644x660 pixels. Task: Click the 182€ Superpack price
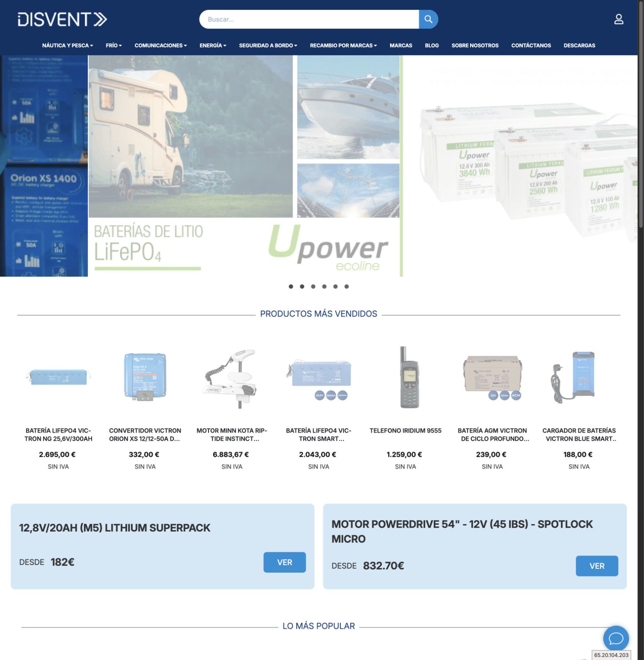62,562
